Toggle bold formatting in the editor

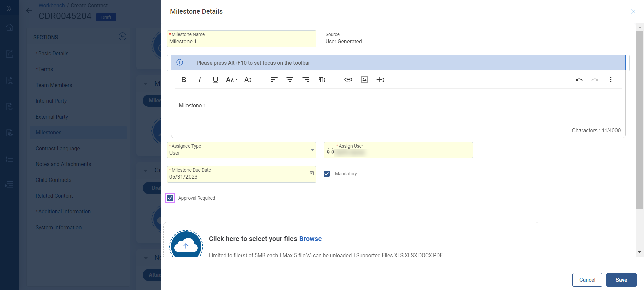click(x=184, y=80)
